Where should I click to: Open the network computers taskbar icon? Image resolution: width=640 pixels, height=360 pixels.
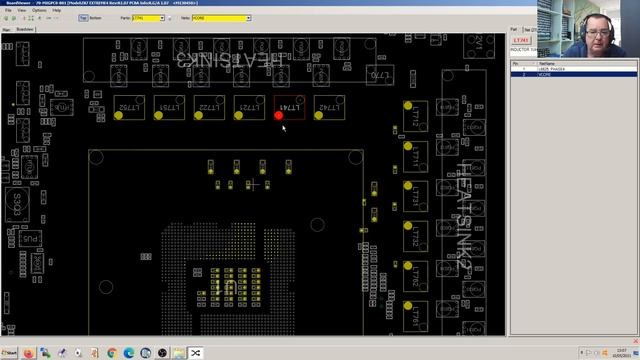coord(45,353)
